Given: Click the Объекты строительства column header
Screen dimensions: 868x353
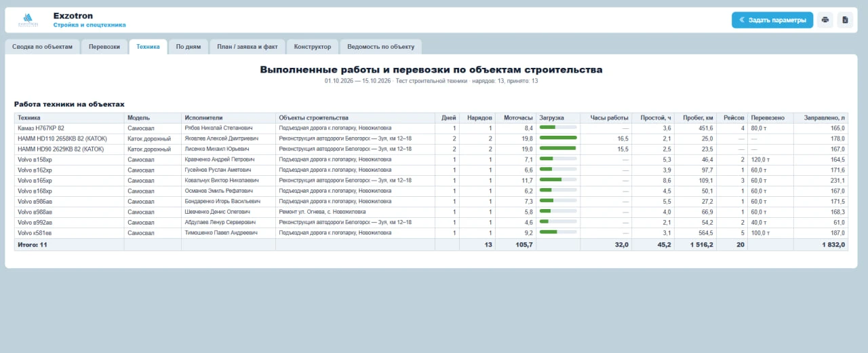Looking at the screenshot, I should click(355, 117).
